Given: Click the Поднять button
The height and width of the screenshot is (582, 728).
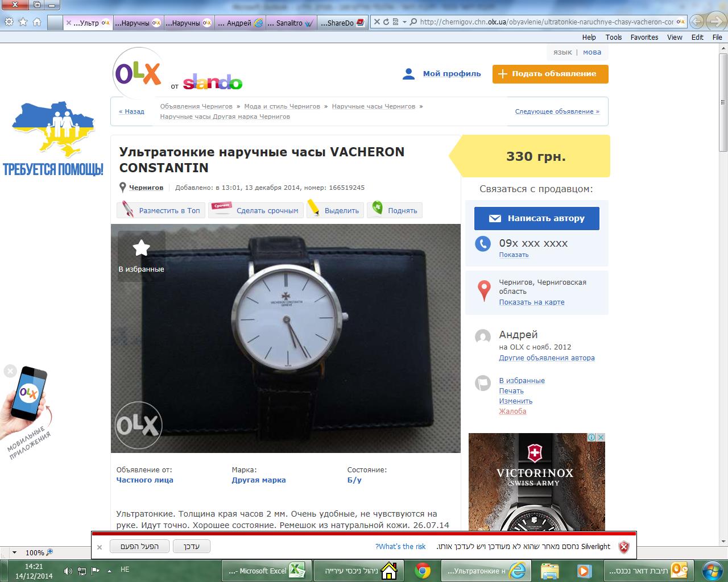Looking at the screenshot, I should point(395,210).
